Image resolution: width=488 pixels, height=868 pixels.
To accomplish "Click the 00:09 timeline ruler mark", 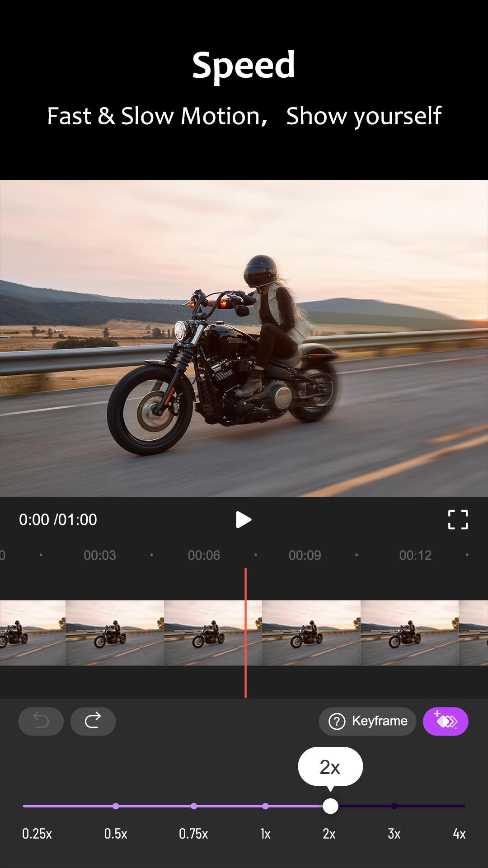I will 305,555.
